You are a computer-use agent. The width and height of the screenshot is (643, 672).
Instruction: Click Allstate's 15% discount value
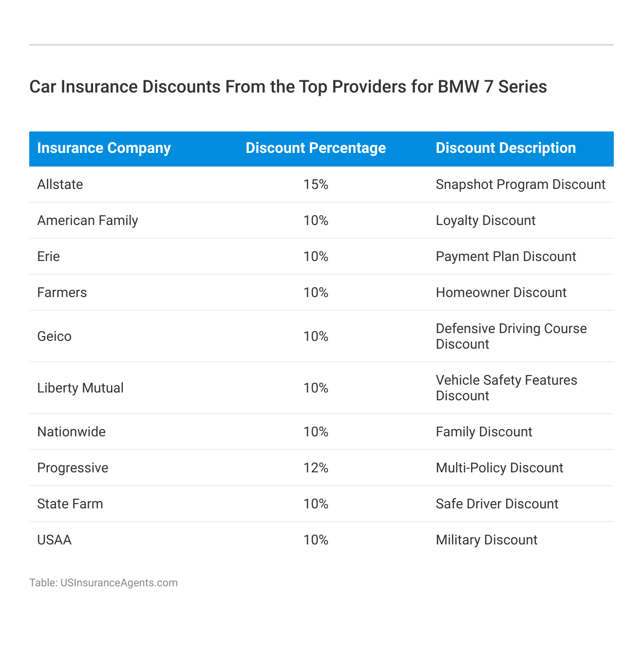(x=316, y=185)
